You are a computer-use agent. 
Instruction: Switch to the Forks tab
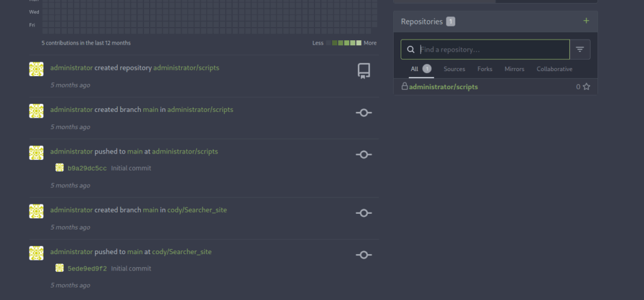coord(485,69)
